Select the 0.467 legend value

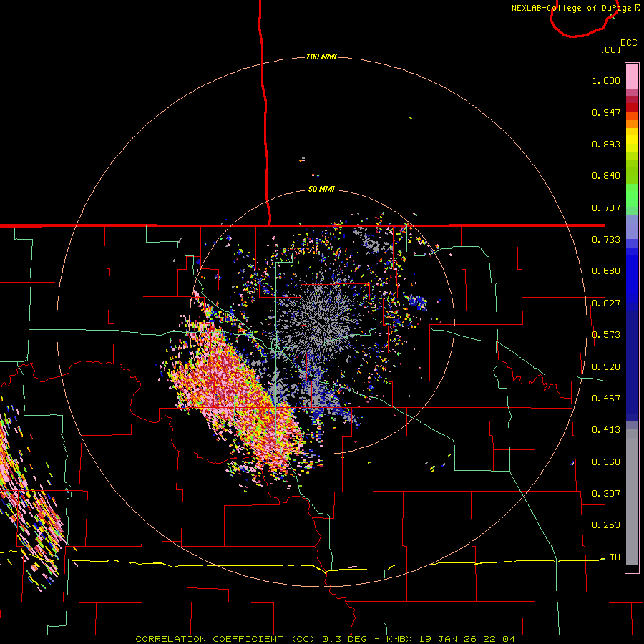pyautogui.click(x=606, y=399)
